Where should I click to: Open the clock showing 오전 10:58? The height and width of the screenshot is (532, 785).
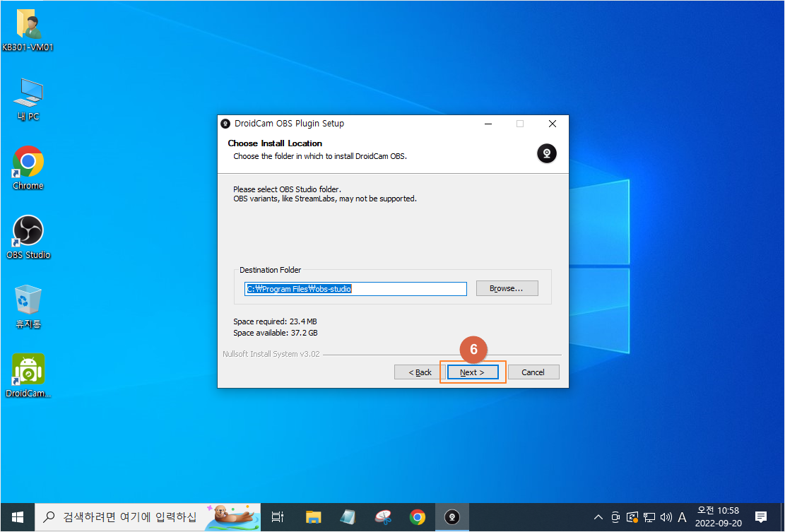pos(719,517)
